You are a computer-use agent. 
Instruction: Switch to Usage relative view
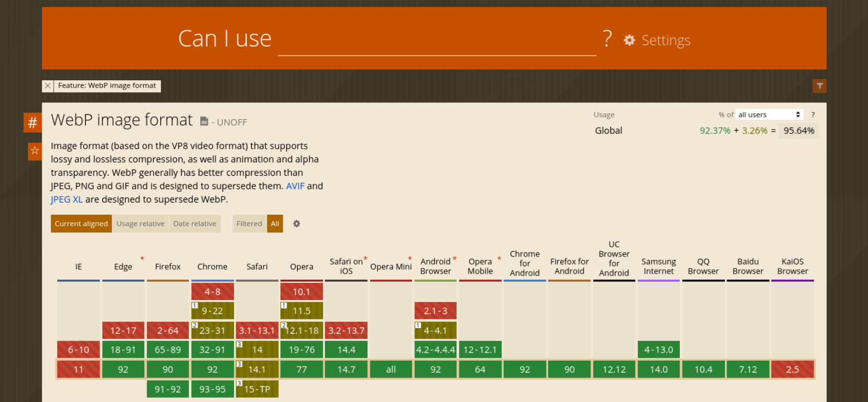(x=140, y=224)
